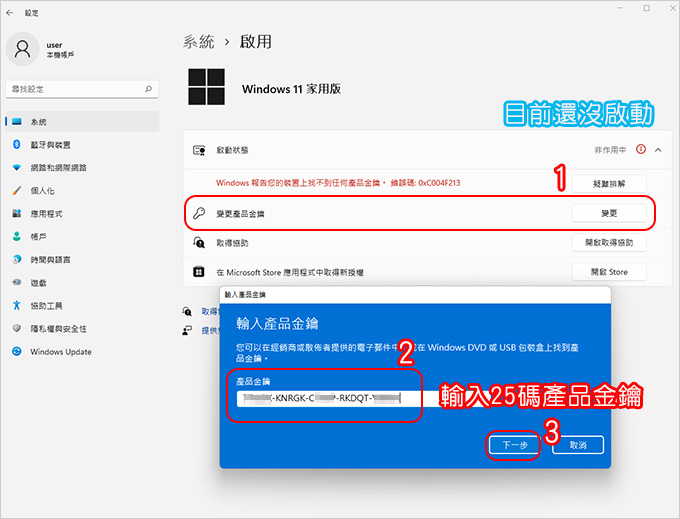Click Windows 11 家用版 edition text
Image resolution: width=680 pixels, height=519 pixels.
pos(291,89)
